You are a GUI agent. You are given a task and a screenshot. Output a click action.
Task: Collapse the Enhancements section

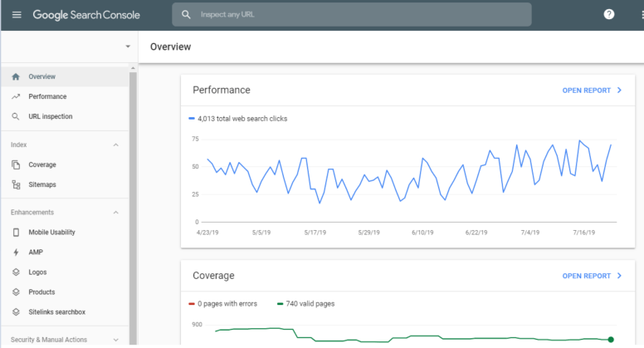pyautogui.click(x=115, y=212)
